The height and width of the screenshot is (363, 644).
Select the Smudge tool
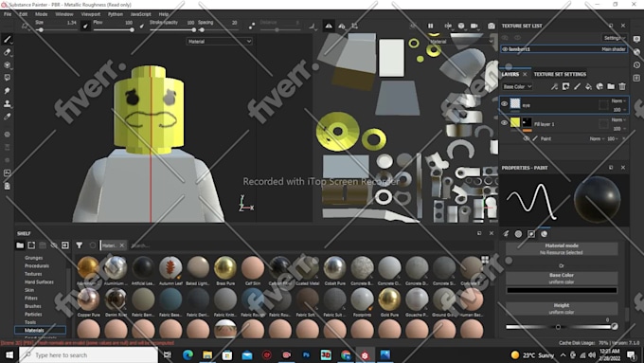coord(7,91)
